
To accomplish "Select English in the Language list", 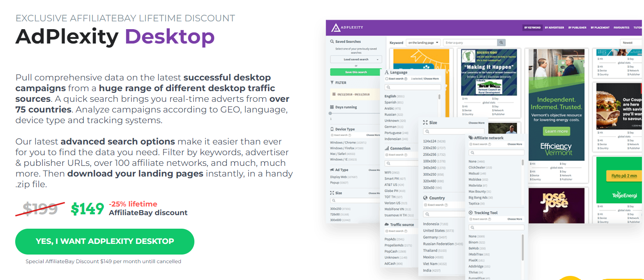I will pos(394,96).
